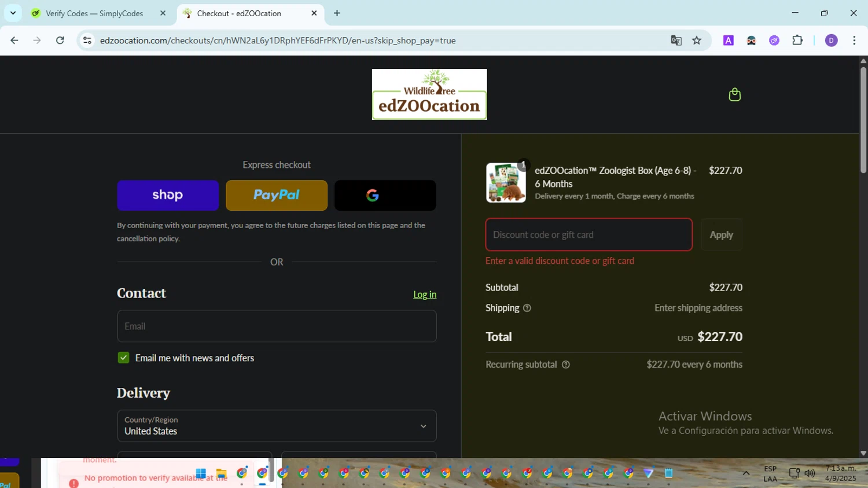Open the taskbar clock and date
The image size is (868, 488).
(841, 473)
